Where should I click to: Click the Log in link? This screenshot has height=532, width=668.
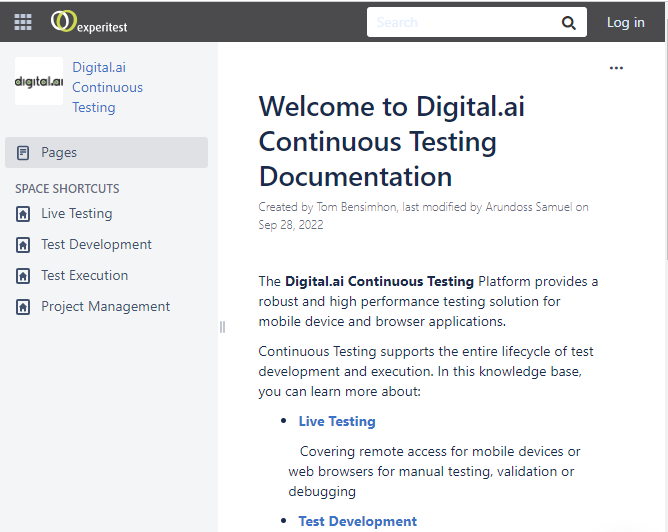(625, 22)
